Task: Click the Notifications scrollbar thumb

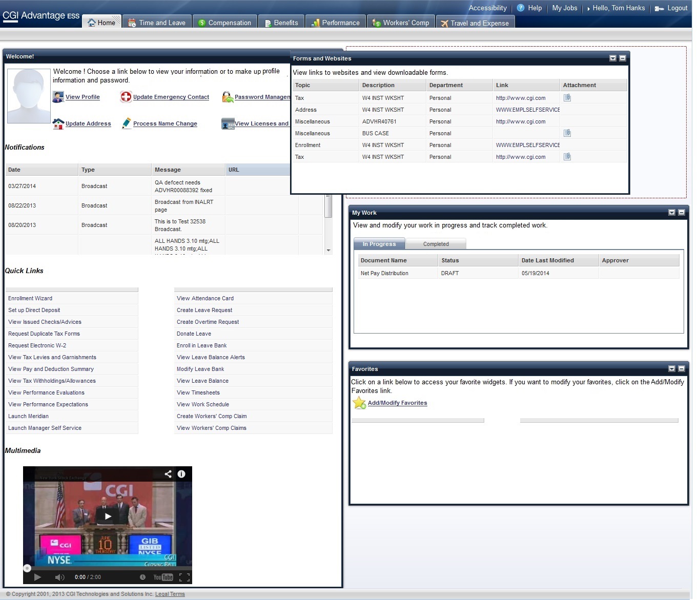Action: [x=328, y=206]
